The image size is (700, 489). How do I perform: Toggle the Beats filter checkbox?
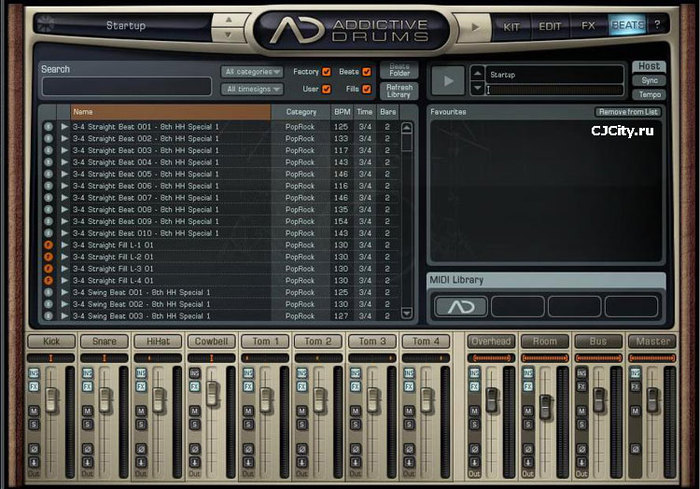pyautogui.click(x=367, y=71)
